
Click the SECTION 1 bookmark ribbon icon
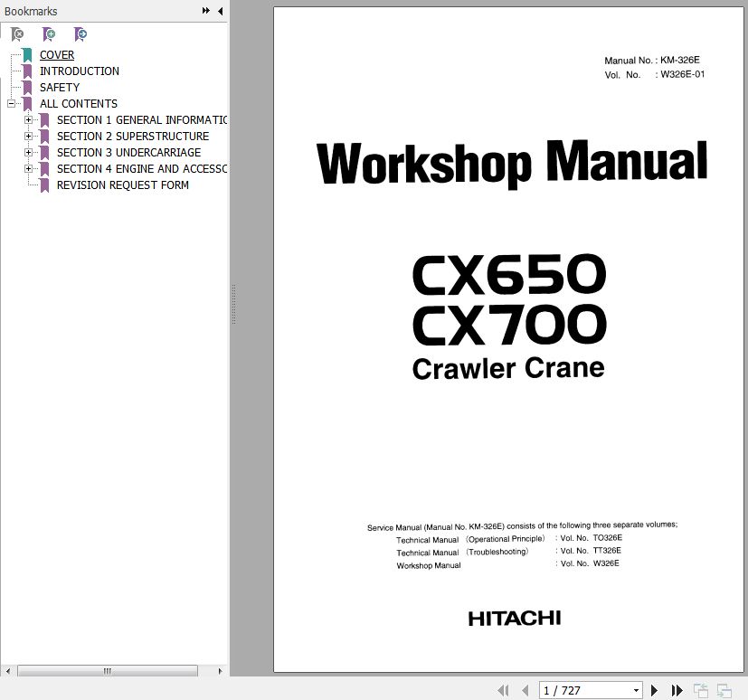click(x=44, y=120)
